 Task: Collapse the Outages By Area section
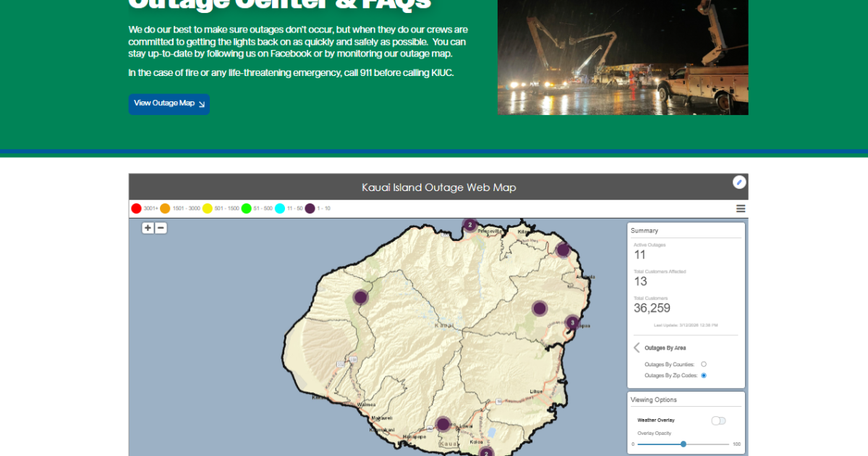[636, 347]
